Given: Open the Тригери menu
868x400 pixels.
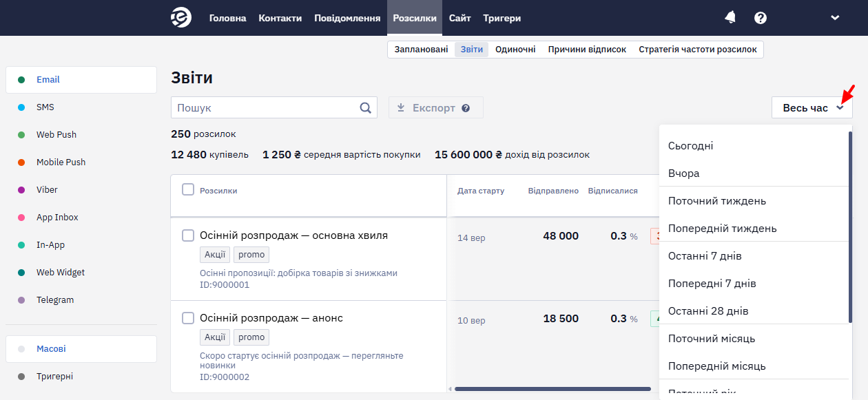Looking at the screenshot, I should pyautogui.click(x=502, y=18).
